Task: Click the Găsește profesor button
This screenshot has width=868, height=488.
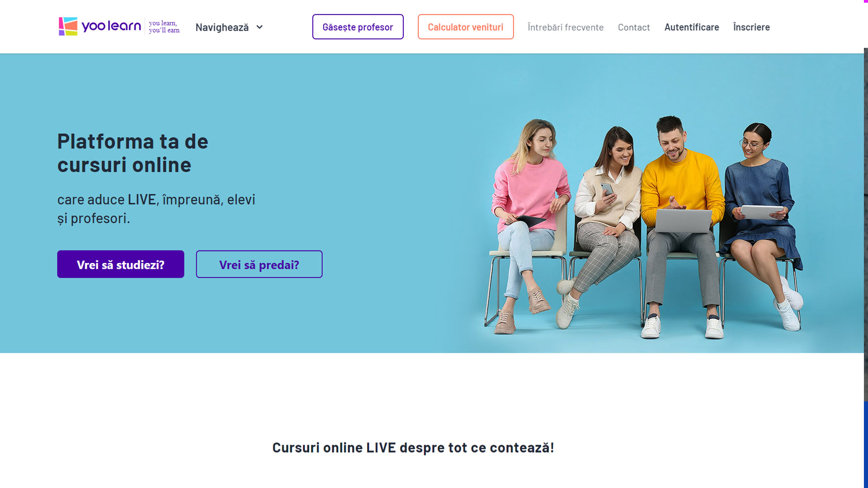Action: click(358, 27)
